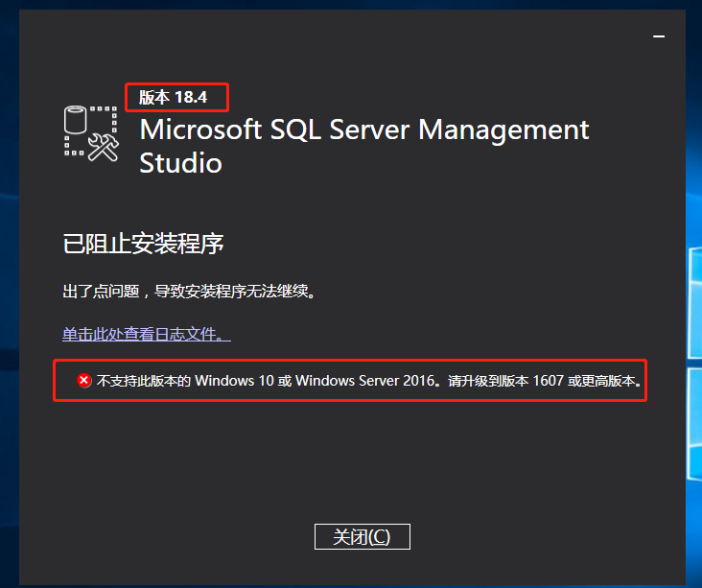Click the 已阻止安装程序 heading
This screenshot has height=588, width=702.
[143, 244]
